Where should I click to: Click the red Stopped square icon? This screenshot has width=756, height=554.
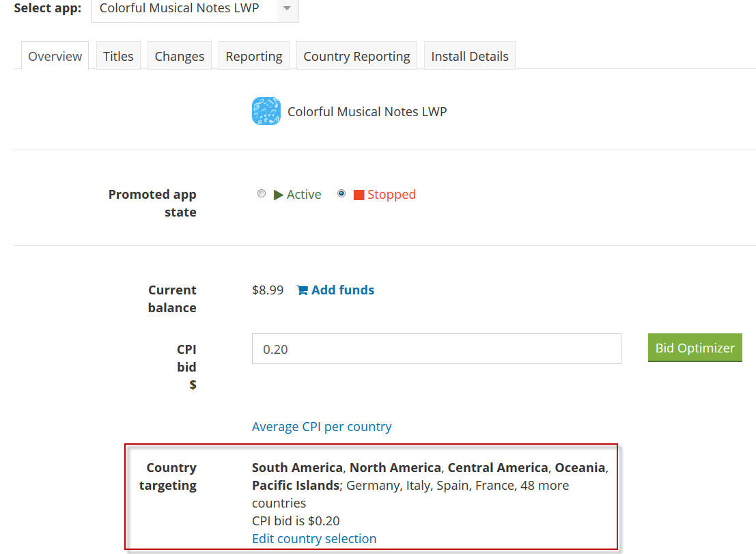tap(359, 195)
